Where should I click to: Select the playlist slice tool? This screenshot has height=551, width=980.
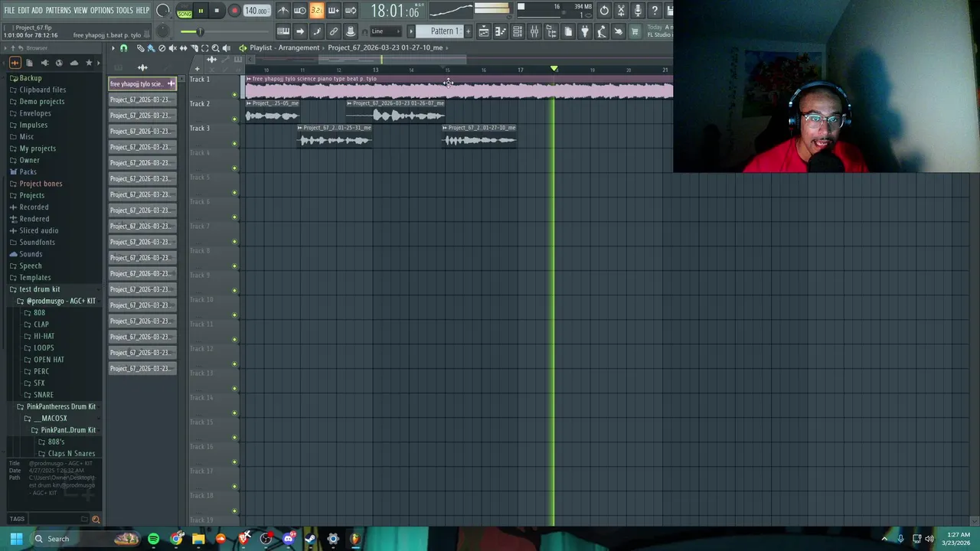[194, 48]
